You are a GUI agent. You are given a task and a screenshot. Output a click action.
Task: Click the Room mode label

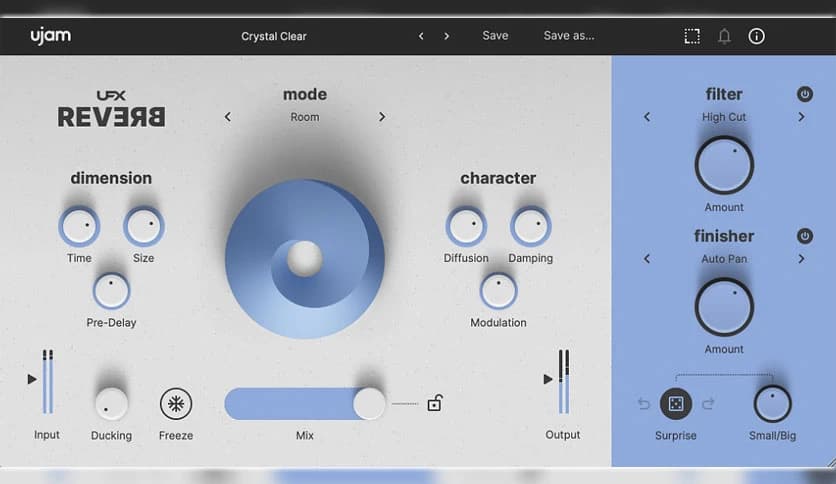(305, 117)
